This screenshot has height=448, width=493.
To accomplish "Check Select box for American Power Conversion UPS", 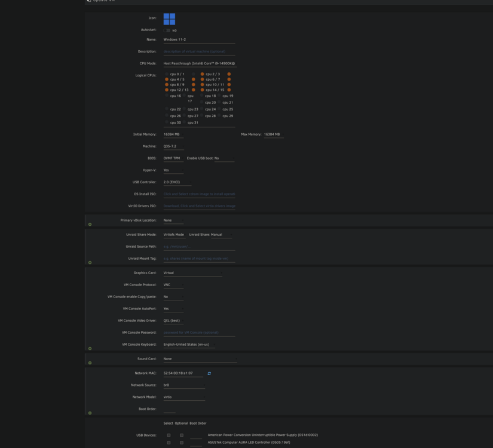I will point(169,435).
